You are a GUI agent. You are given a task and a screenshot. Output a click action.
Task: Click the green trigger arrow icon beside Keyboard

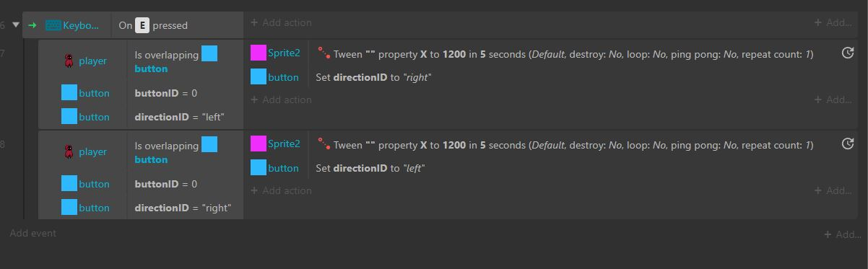tap(32, 25)
